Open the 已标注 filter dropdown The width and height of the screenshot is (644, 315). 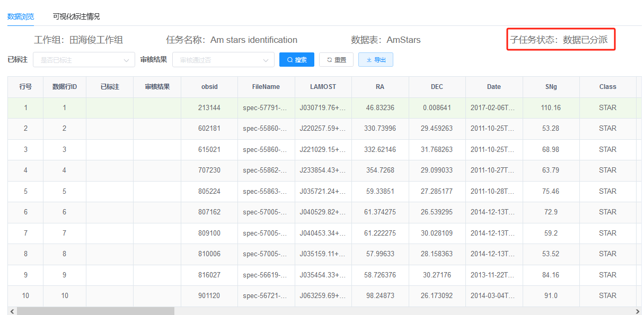pos(80,60)
